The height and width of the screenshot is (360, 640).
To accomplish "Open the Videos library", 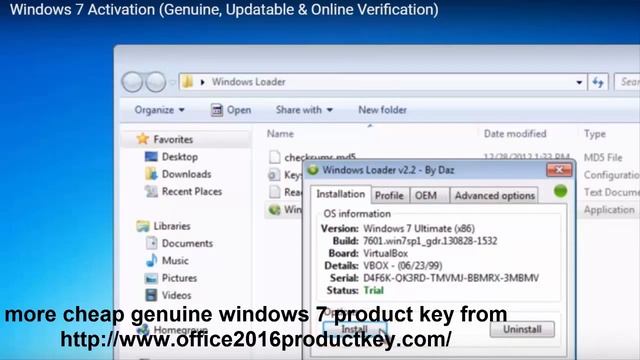I will [176, 295].
